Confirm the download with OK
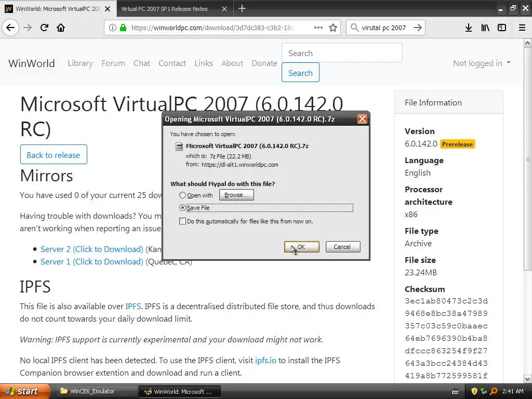Image resolution: width=532 pixels, height=399 pixels. (302, 247)
